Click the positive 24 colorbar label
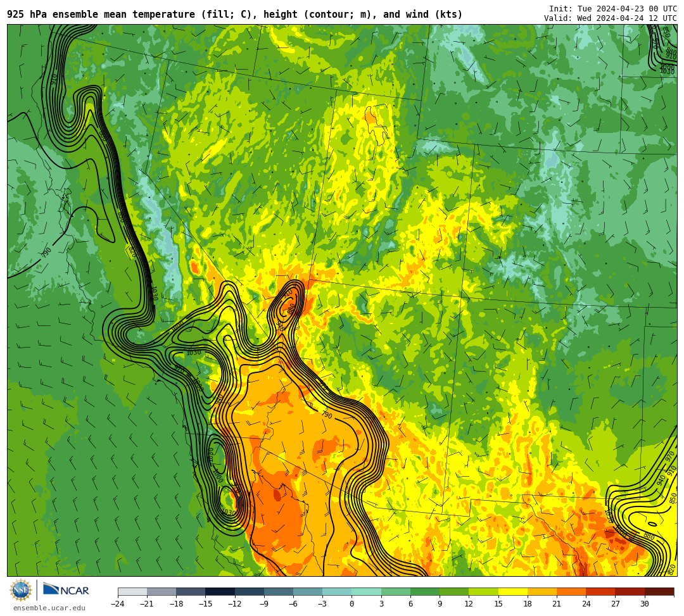 tap(586, 604)
